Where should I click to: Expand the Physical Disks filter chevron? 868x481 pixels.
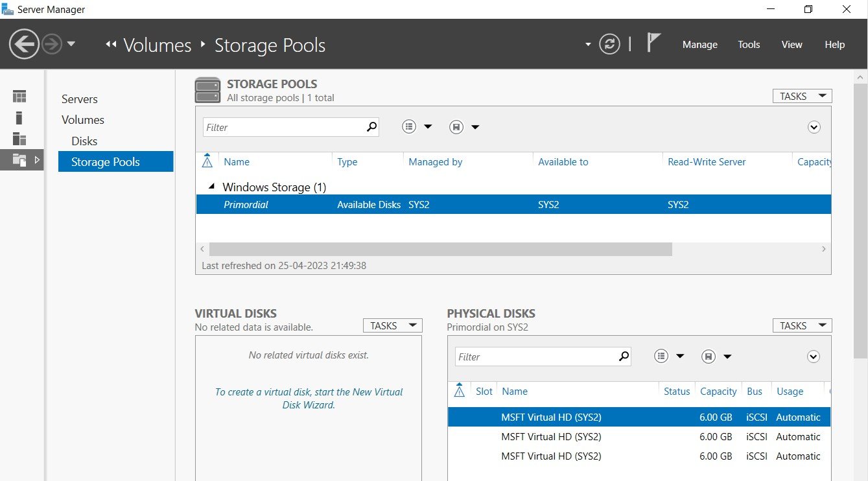click(814, 357)
